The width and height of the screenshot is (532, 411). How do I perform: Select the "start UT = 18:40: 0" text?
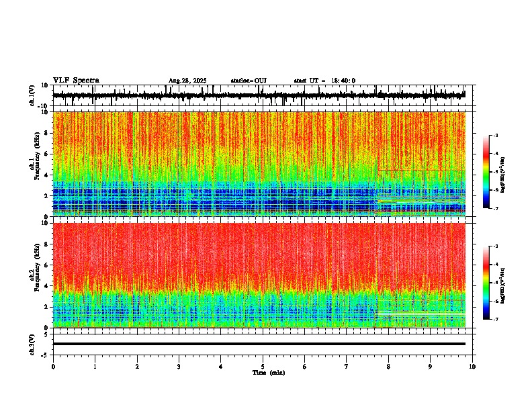point(324,81)
